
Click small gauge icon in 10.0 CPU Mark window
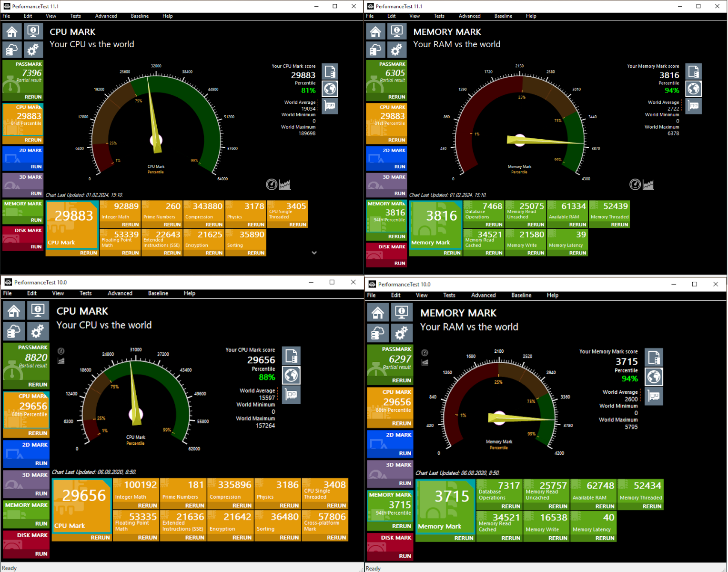tap(61, 351)
